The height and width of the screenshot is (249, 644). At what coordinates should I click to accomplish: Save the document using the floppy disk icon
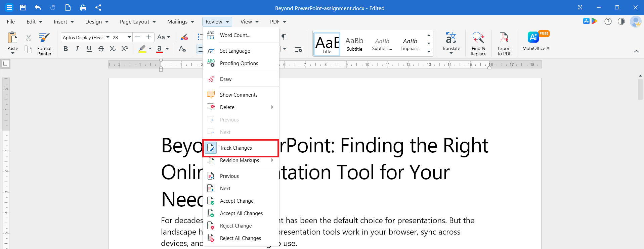click(23, 8)
